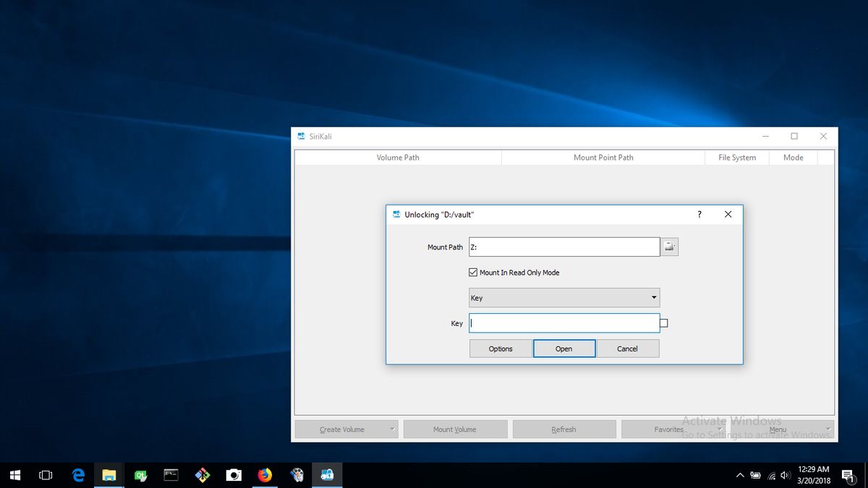Open File Explorer from the taskbar

[109, 475]
